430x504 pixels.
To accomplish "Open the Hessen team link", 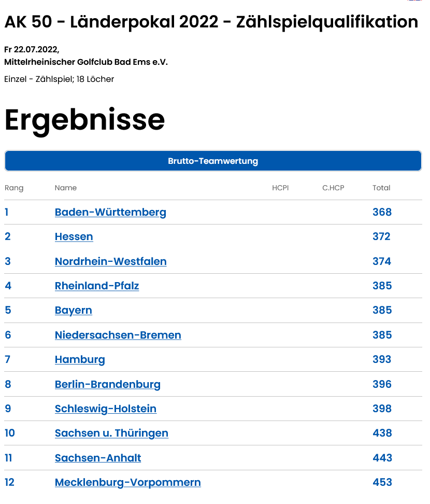I will coord(74,236).
